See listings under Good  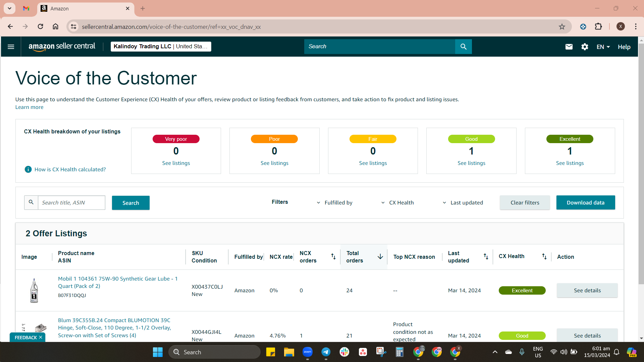coord(471,163)
